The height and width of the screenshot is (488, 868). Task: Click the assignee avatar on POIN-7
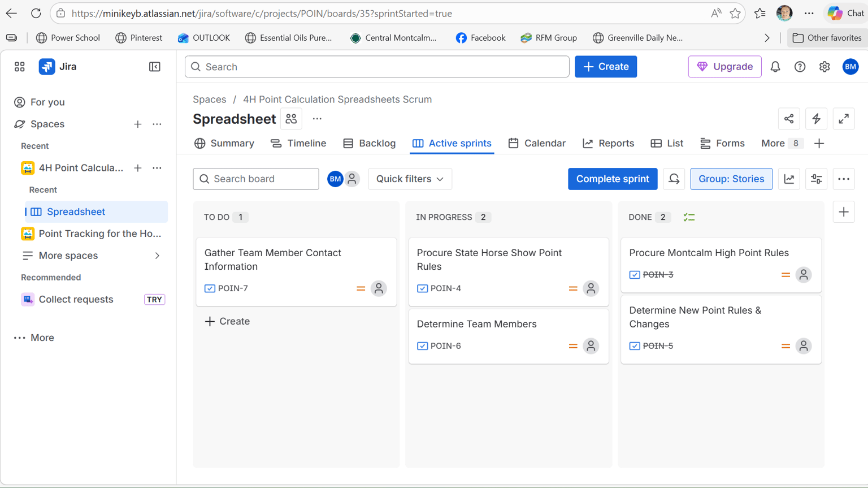(379, 288)
